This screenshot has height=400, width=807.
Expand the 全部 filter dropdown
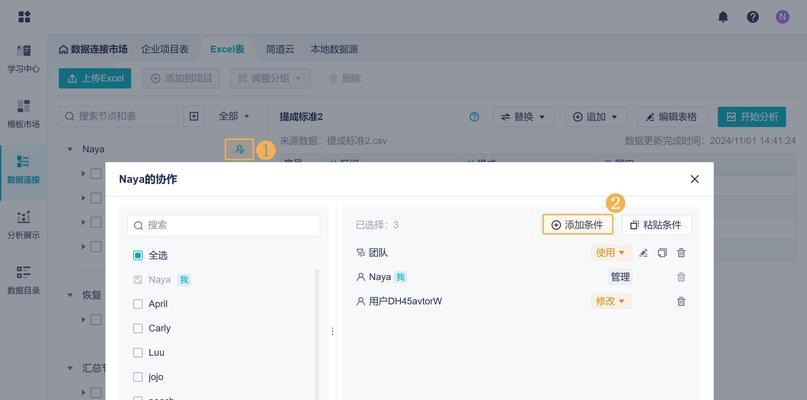coord(234,116)
